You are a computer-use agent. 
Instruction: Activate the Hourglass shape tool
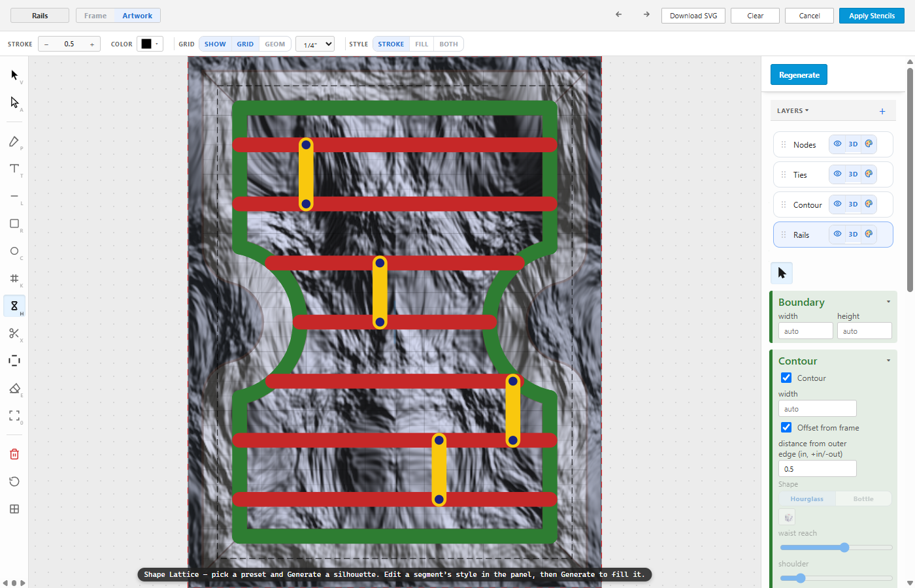pos(14,306)
